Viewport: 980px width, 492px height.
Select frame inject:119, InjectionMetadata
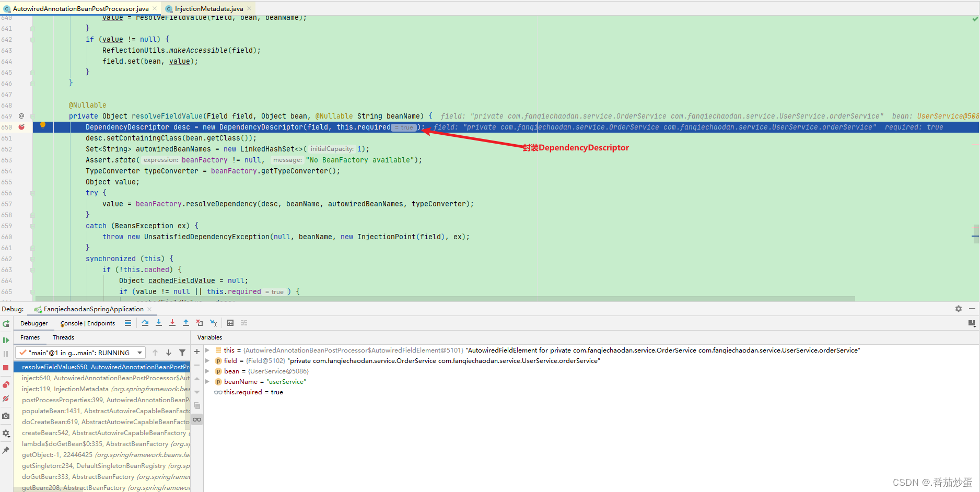coord(102,389)
